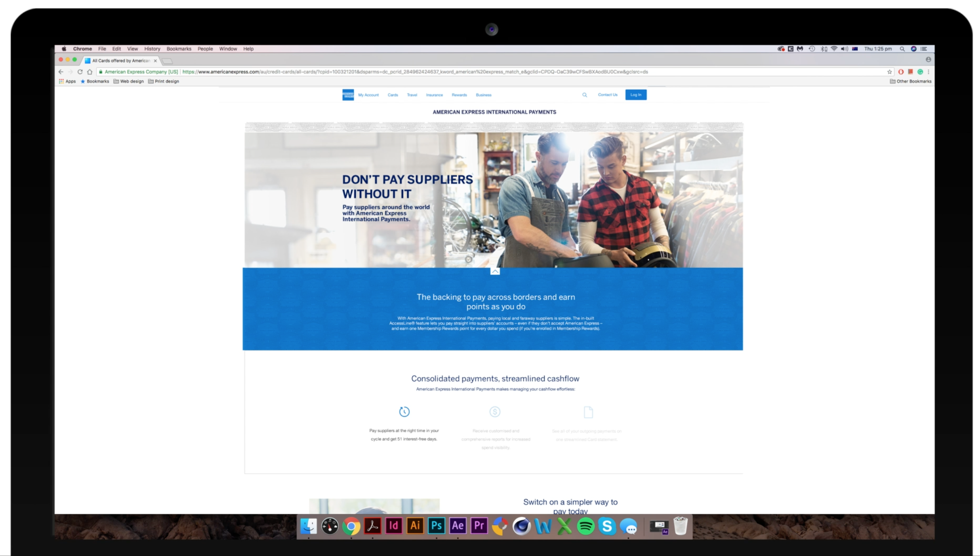Click the site search magnifier icon

click(585, 95)
